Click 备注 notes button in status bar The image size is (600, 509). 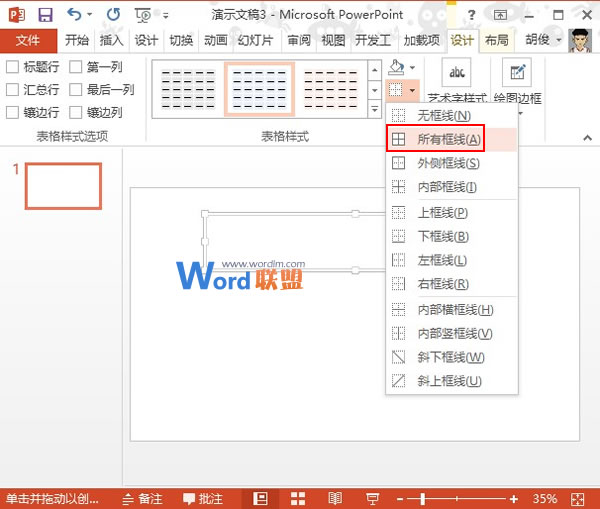(142, 499)
